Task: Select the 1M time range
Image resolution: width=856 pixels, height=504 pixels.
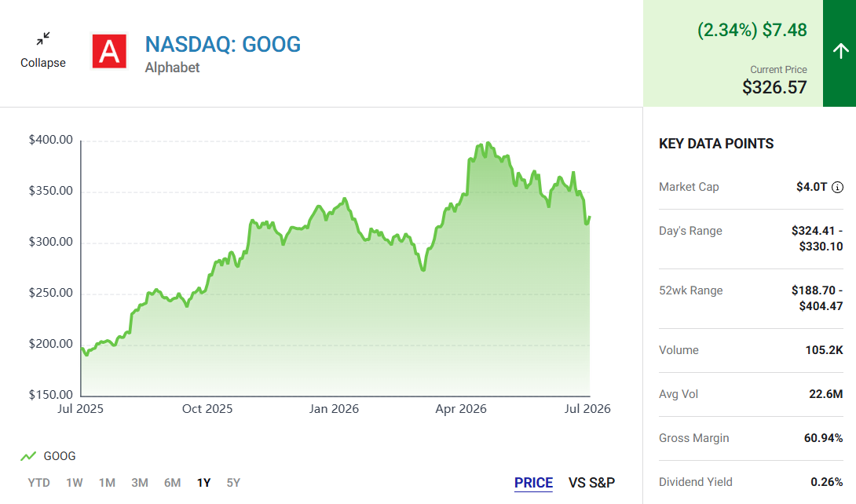Action: (x=107, y=483)
